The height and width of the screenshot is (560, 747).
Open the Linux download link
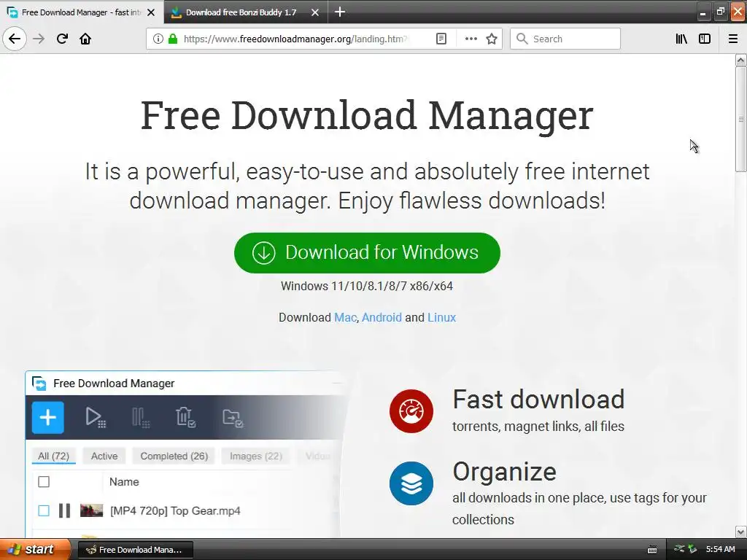pos(441,318)
